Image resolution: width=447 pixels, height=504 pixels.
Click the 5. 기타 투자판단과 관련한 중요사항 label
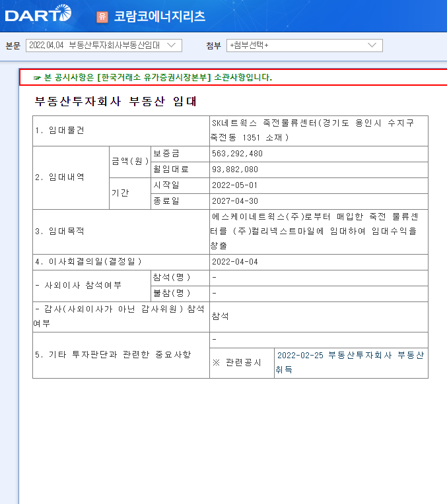(113, 355)
